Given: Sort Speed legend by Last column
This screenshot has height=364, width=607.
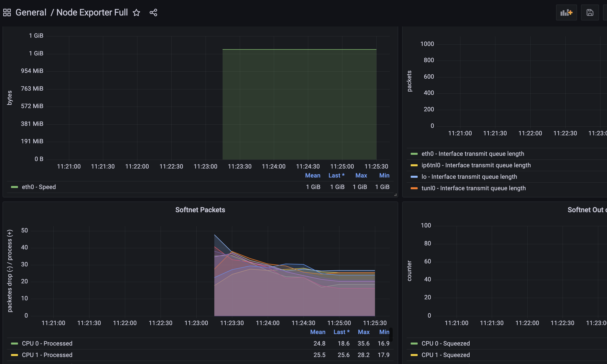Looking at the screenshot, I should point(336,176).
